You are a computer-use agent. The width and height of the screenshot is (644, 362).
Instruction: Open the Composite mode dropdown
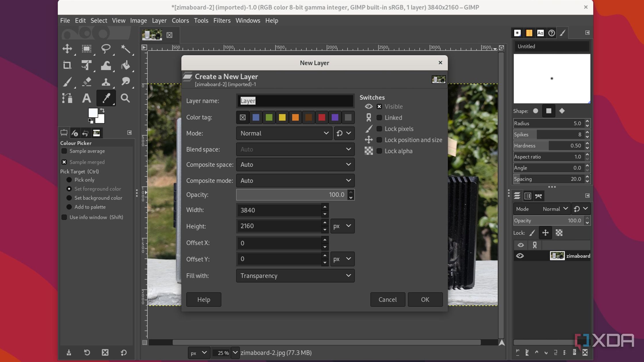(x=295, y=181)
